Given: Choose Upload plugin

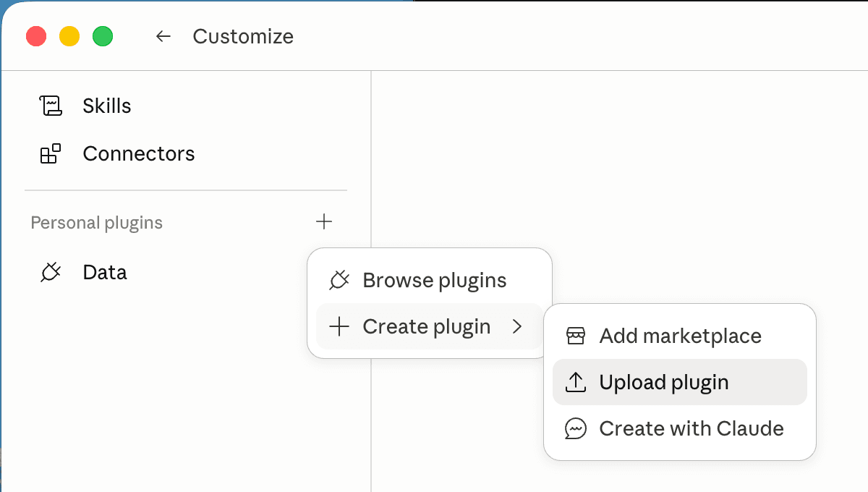Looking at the screenshot, I should pyautogui.click(x=679, y=382).
